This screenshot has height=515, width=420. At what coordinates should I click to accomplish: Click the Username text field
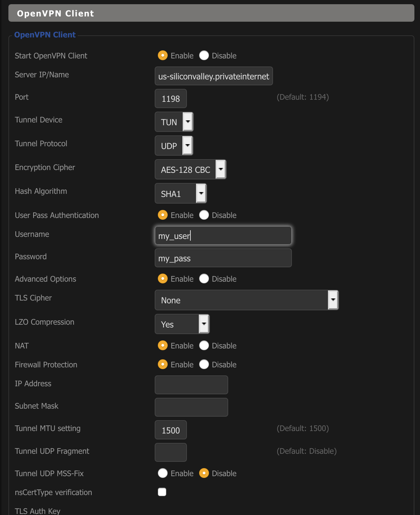(x=223, y=236)
